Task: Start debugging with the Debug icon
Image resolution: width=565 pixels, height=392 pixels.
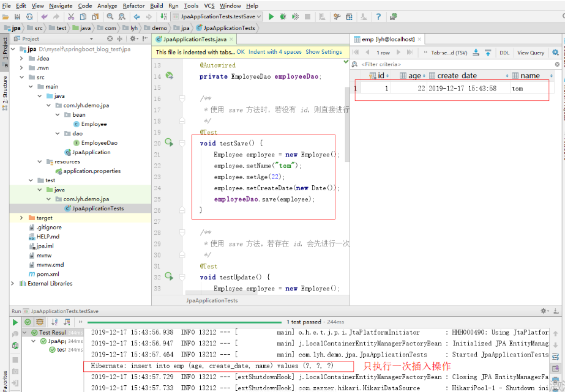Action: (x=283, y=17)
